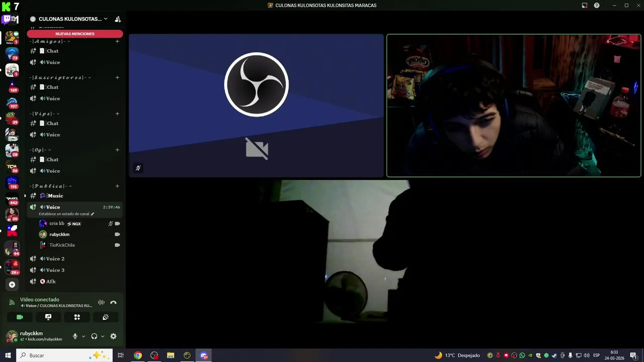This screenshot has width=644, height=362.
Task: Open user settings gear
Action: click(113, 336)
